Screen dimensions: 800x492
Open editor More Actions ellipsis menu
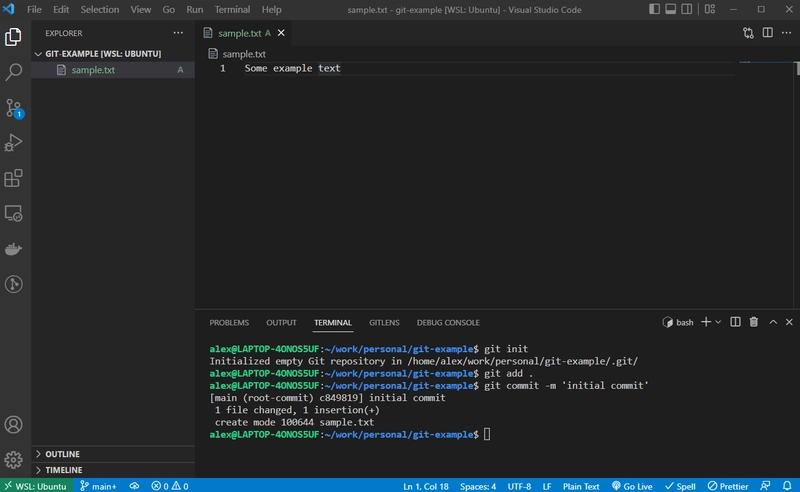click(786, 33)
